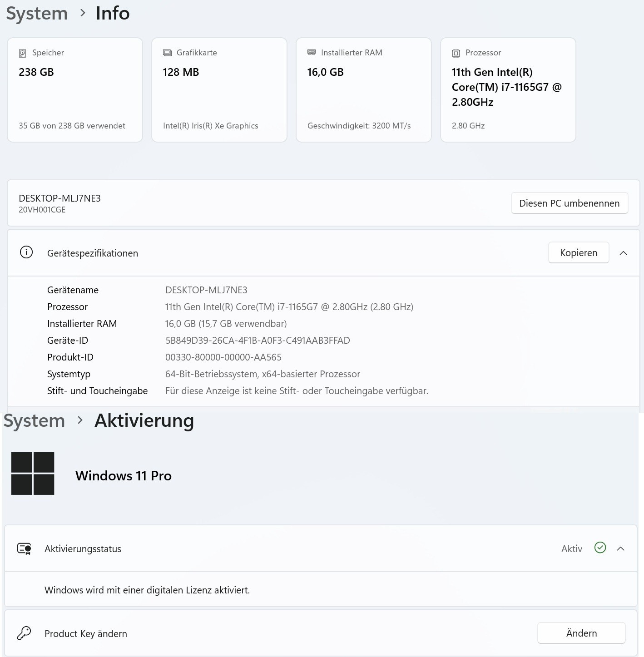This screenshot has width=644, height=657.
Task: Select Produkt-ID value 00330-80000-00000-AA565
Action: tap(223, 357)
